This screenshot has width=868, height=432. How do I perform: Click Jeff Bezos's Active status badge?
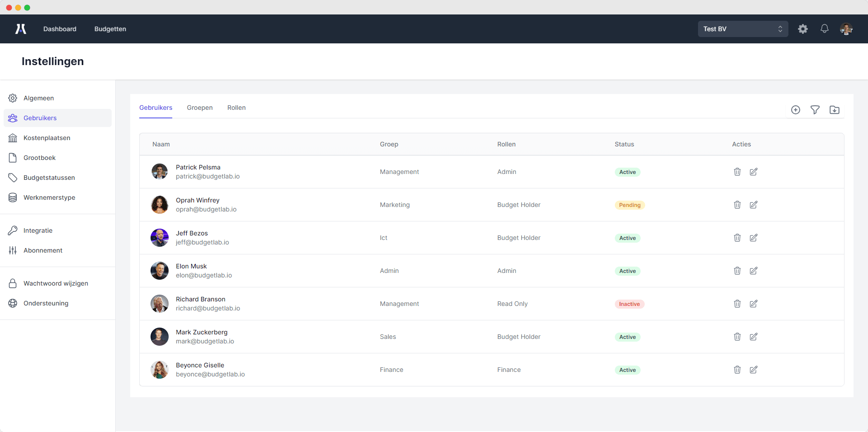pos(627,238)
